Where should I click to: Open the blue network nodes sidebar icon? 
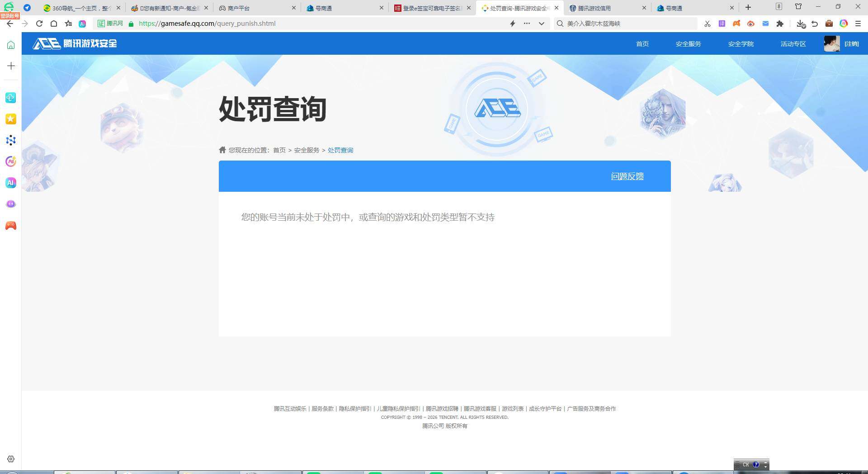[11, 140]
